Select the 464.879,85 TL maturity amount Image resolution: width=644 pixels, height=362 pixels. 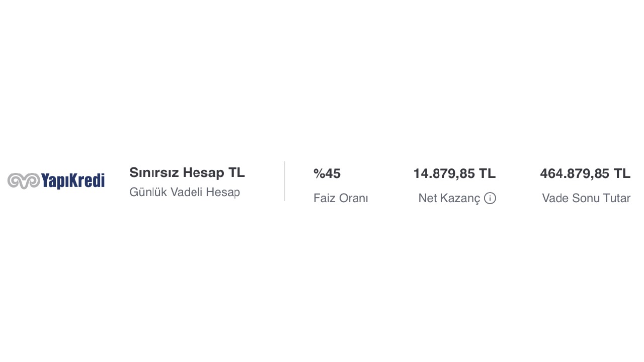coord(585,173)
